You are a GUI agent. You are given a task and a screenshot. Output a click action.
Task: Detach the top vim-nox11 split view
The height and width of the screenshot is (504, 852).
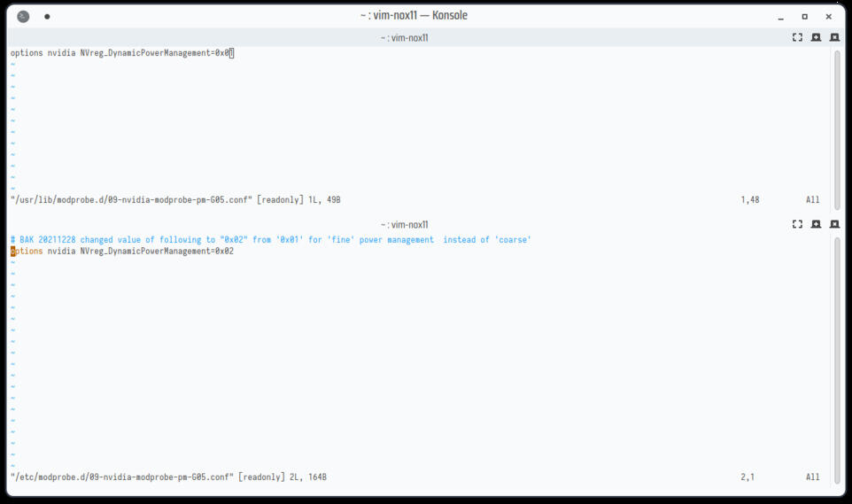coord(817,37)
